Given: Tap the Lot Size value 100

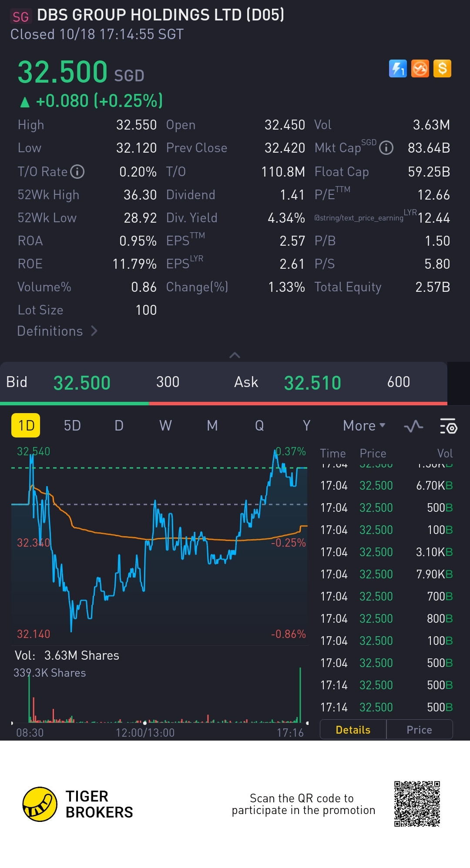Looking at the screenshot, I should point(146,310).
